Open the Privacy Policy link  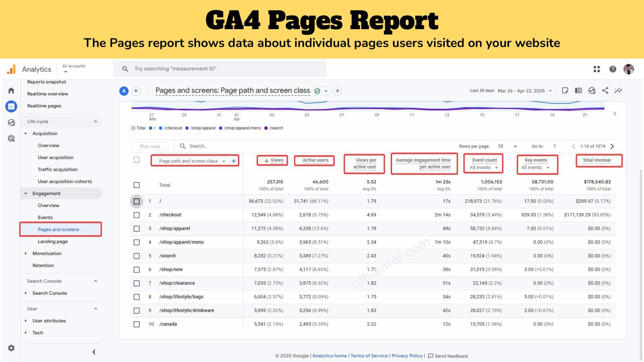tap(407, 356)
